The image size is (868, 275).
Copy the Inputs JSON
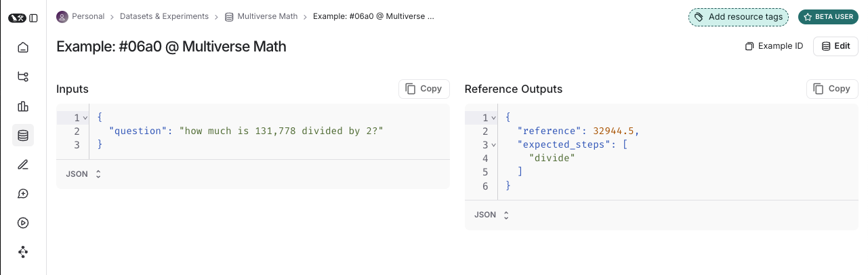(x=423, y=89)
